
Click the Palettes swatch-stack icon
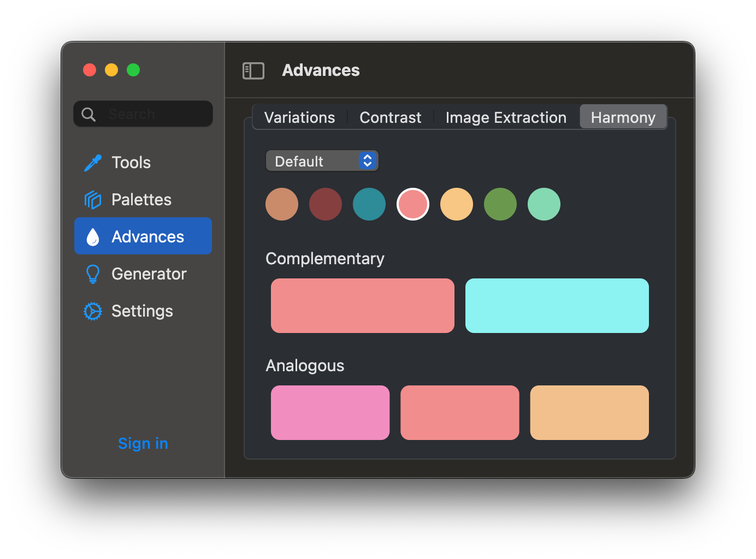[x=93, y=200]
